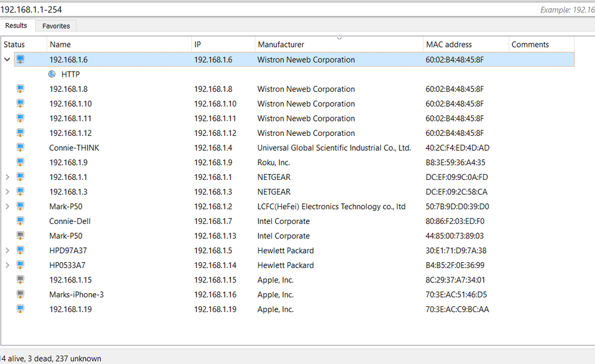Select the IP cell 192.168.1.4
The width and height of the screenshot is (595, 364).
pyautogui.click(x=213, y=148)
